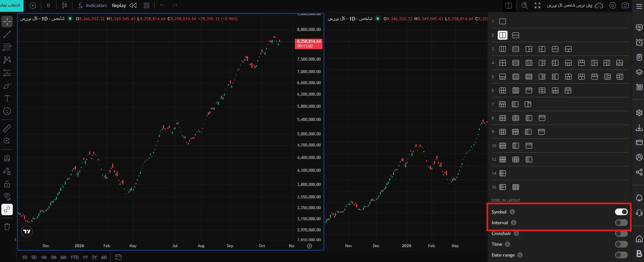Enter fullscreen mode
The height and width of the screenshot is (262, 644).
click(538, 5)
